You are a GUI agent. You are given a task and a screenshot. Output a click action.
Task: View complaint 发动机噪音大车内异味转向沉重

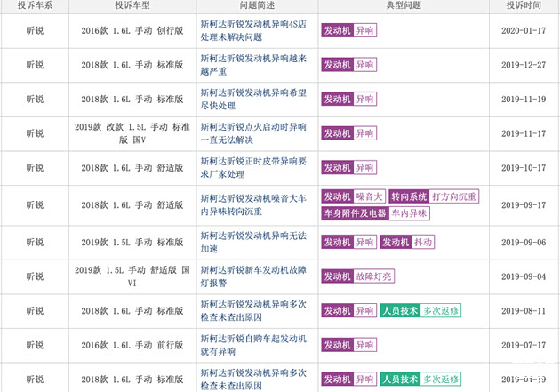(x=256, y=205)
